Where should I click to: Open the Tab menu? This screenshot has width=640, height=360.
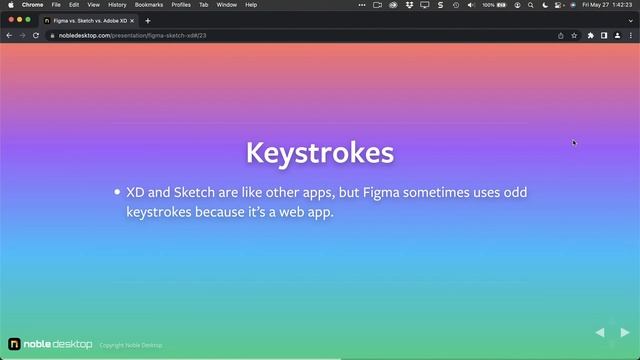(x=203, y=5)
